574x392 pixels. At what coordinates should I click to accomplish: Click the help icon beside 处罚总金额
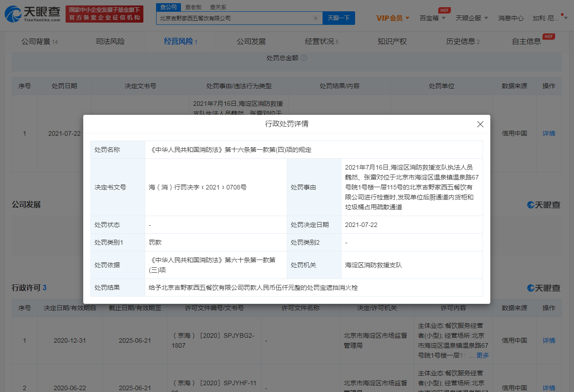tap(304, 58)
